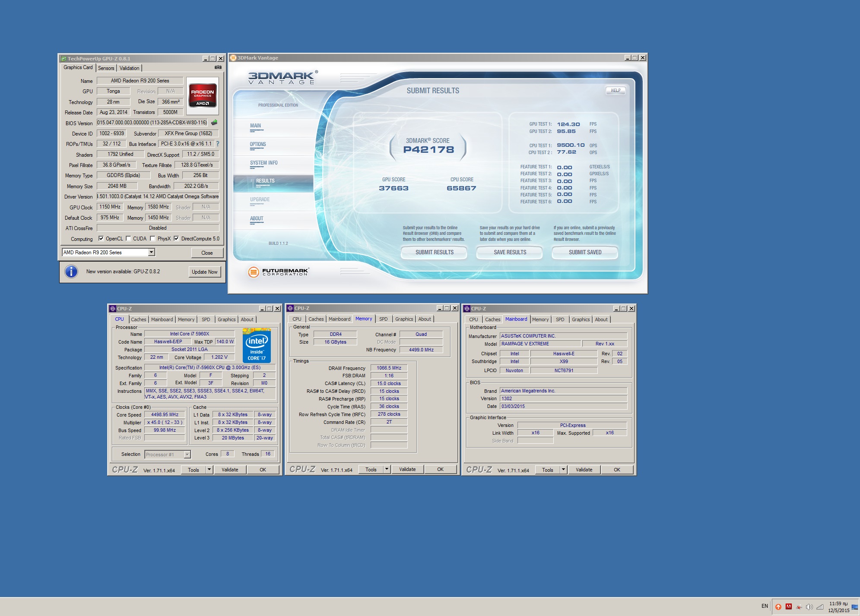
Task: Open the Graphics tab in the Mainboard window
Action: pyautogui.click(x=581, y=319)
